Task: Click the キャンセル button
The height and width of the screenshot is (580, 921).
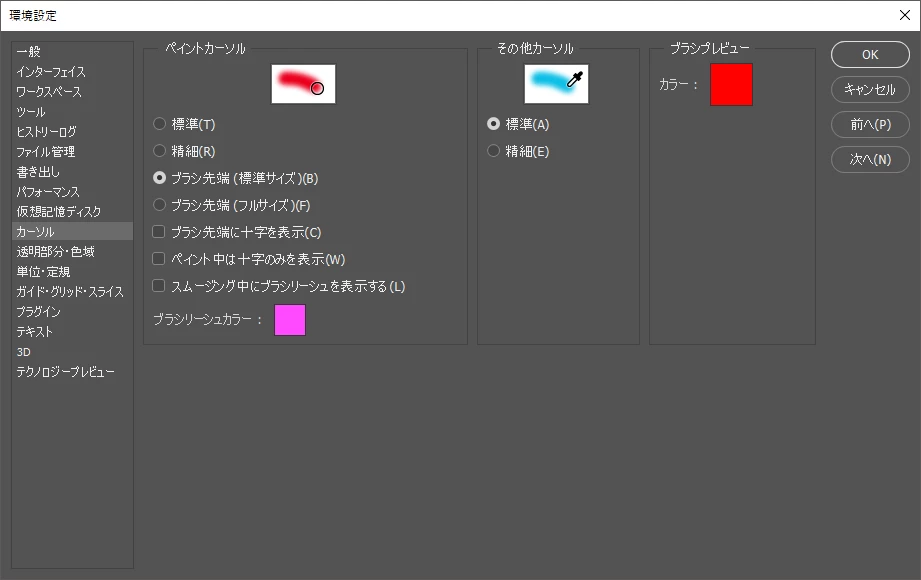Action: click(870, 89)
